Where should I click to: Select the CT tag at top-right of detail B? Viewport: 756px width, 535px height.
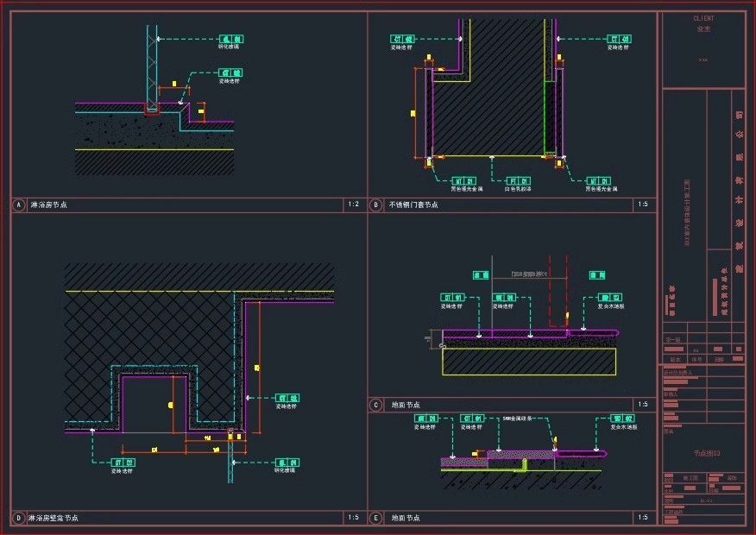tap(619, 39)
